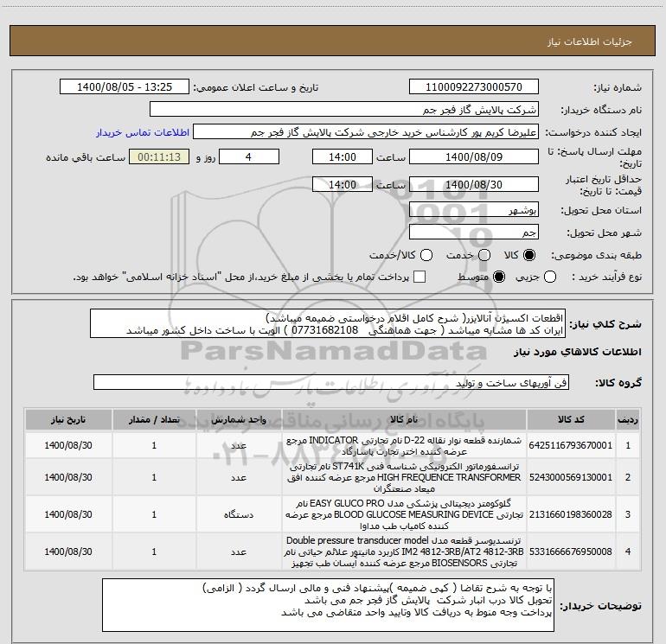Viewport: 666px width, 644px height.
Task: Click the واحد شمارش column header
Action: [x=239, y=420]
